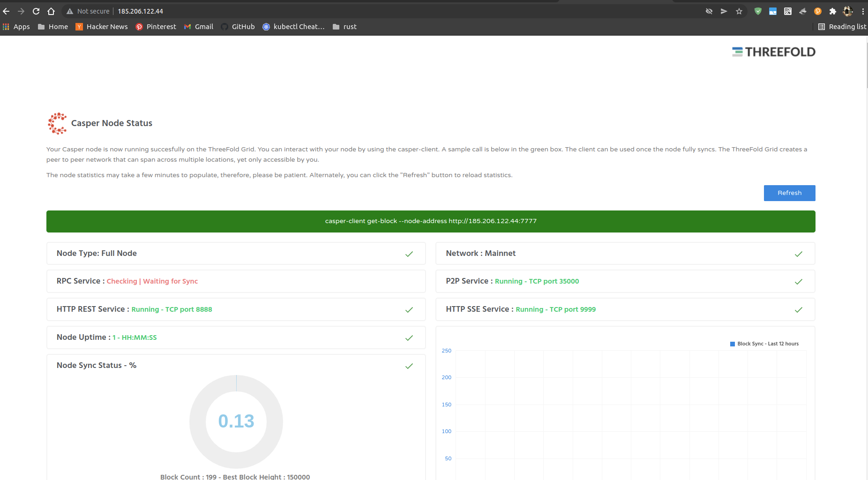Image resolution: width=868 pixels, height=480 pixels.
Task: Bookmark the page with the star icon
Action: (740, 11)
